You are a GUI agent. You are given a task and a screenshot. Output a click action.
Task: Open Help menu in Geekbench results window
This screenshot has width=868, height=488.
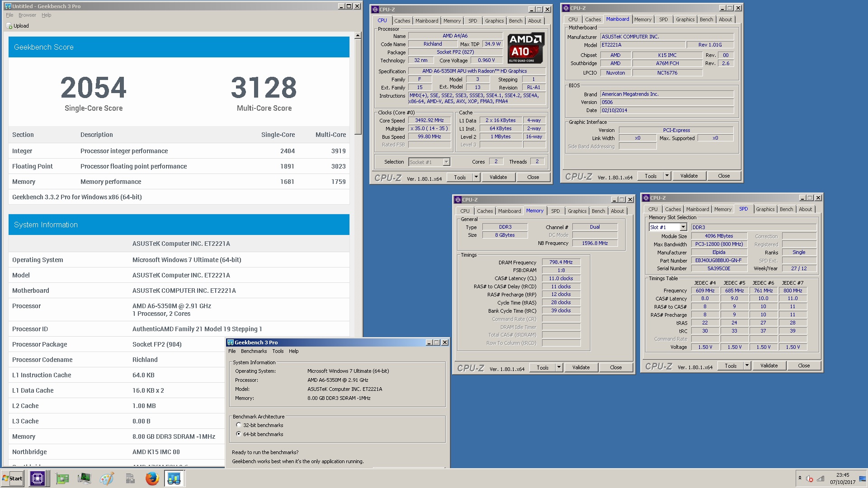click(x=46, y=15)
